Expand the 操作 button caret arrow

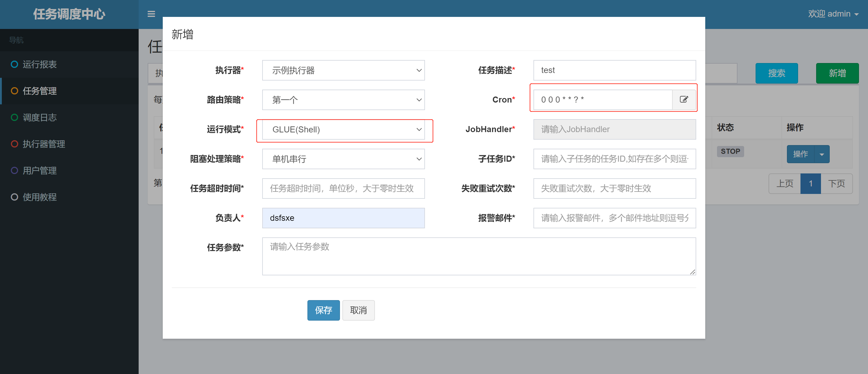822,154
